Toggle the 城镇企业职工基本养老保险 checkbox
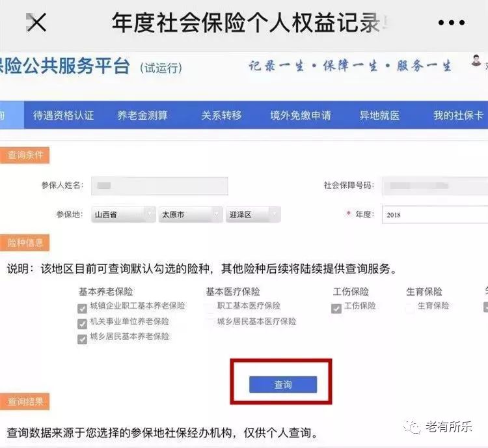 coord(82,309)
